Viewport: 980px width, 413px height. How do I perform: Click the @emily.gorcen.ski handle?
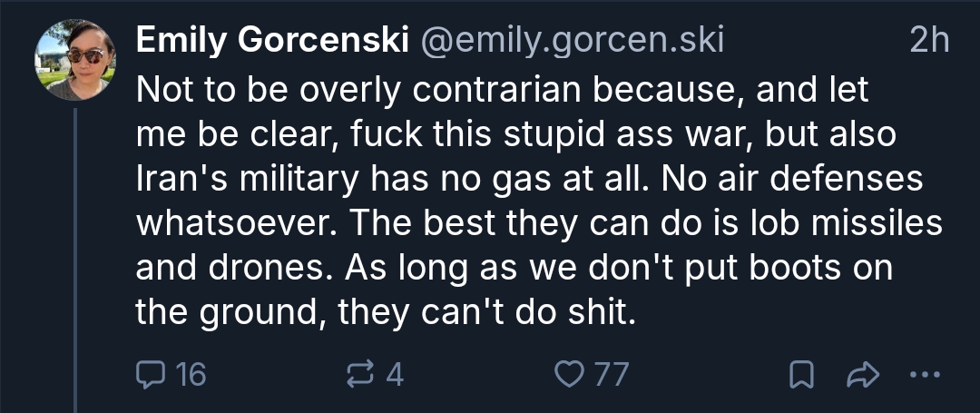point(570,41)
